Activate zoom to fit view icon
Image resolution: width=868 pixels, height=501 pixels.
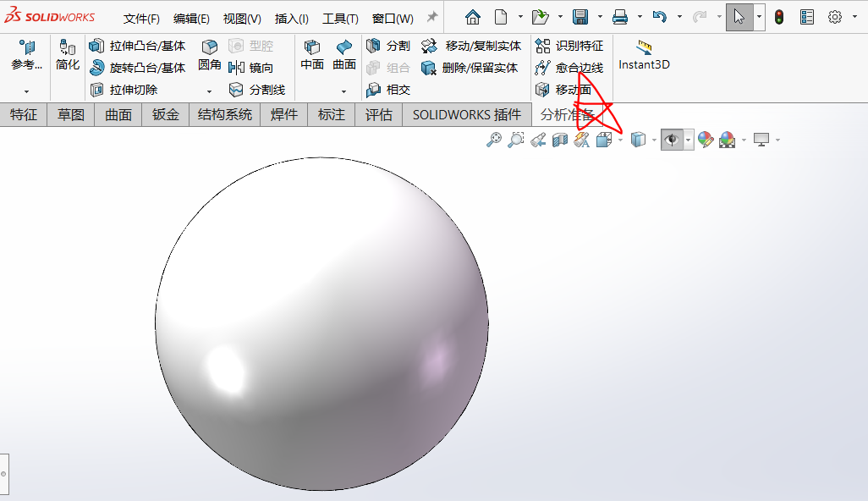point(494,140)
